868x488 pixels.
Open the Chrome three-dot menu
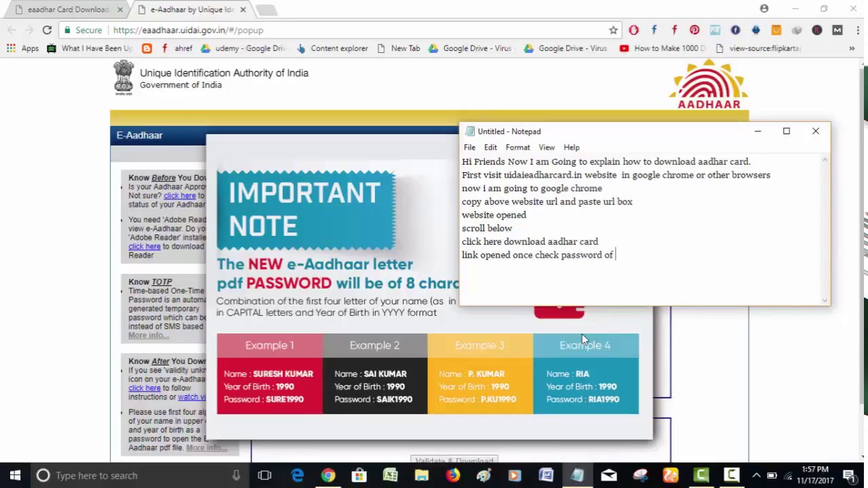tap(857, 30)
